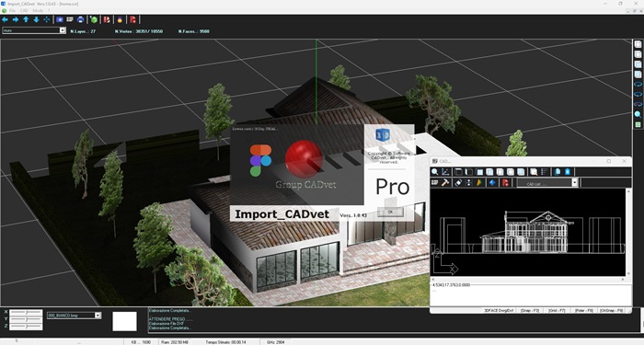Click the green grid icon on right sidebar

pos(638,124)
